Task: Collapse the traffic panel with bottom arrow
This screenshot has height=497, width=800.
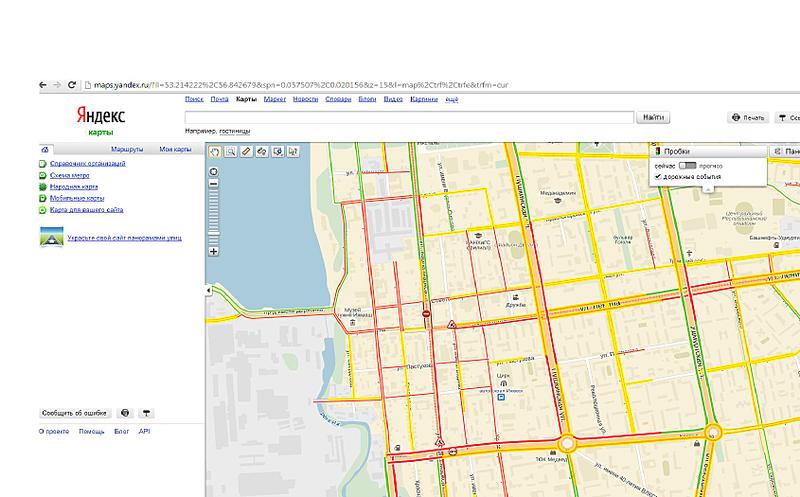Action: click(709, 187)
